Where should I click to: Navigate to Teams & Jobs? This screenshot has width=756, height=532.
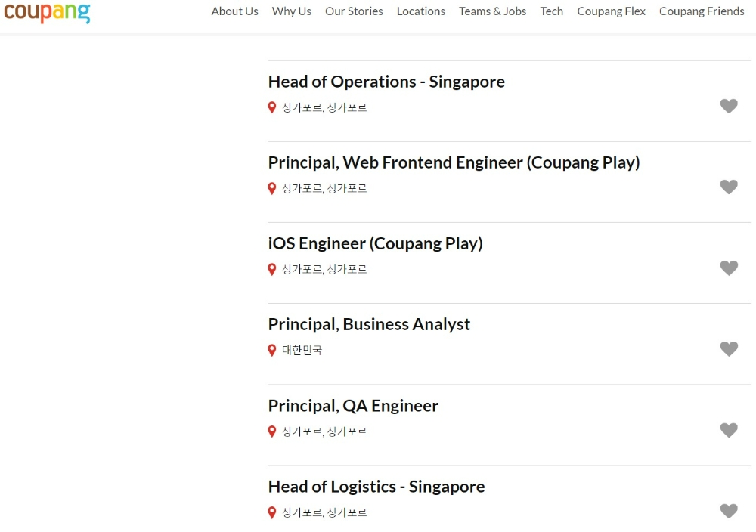click(492, 11)
